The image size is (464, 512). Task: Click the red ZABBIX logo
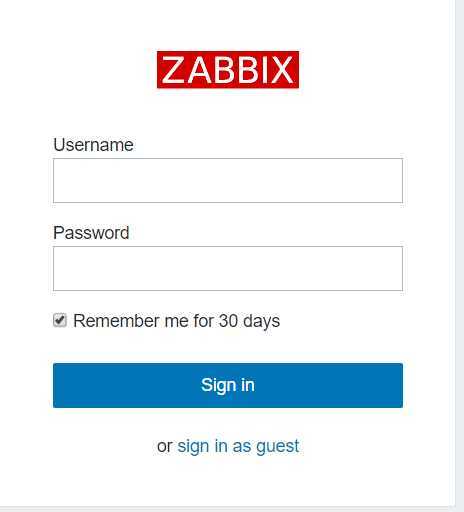[x=228, y=70]
